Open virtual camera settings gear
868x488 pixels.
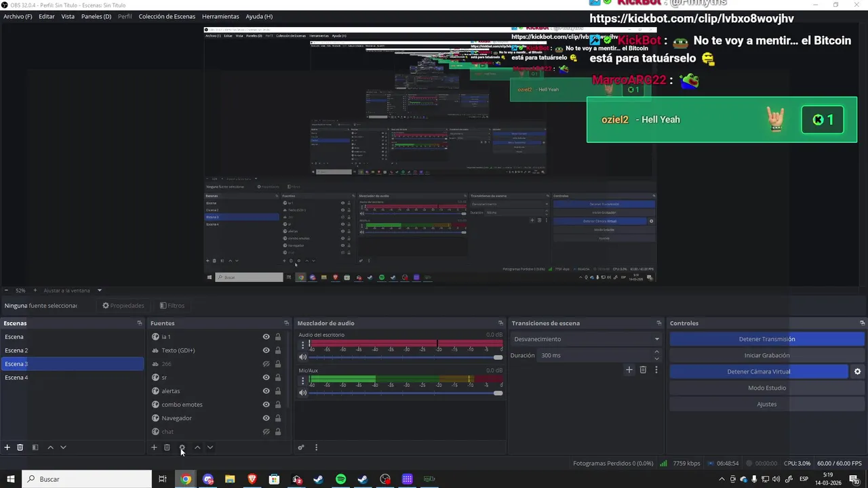point(857,371)
